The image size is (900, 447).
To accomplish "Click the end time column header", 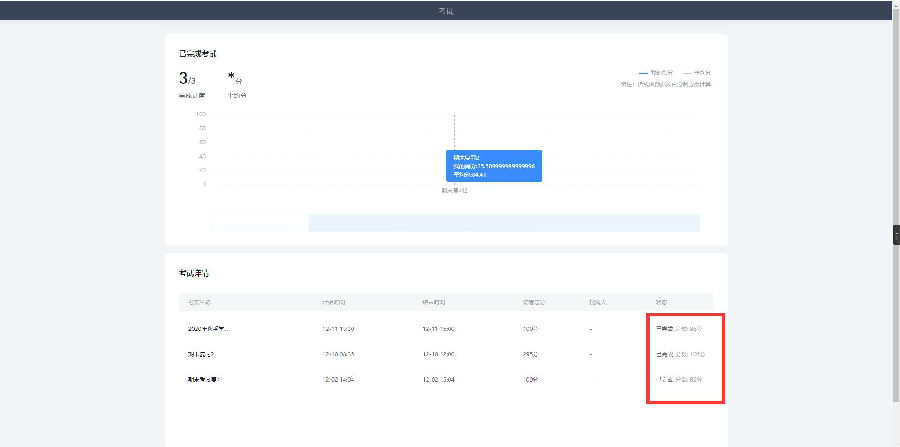I will 434,301.
